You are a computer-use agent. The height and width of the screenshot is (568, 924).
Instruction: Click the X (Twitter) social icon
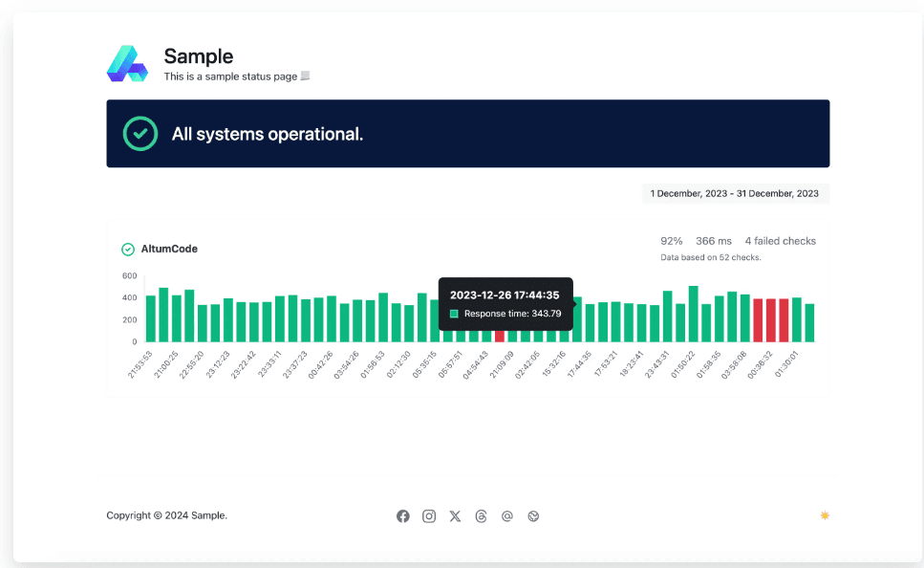[455, 516]
